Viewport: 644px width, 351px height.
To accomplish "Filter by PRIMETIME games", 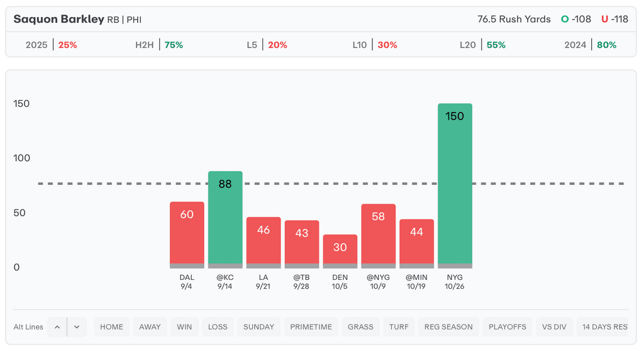I will coord(311,327).
